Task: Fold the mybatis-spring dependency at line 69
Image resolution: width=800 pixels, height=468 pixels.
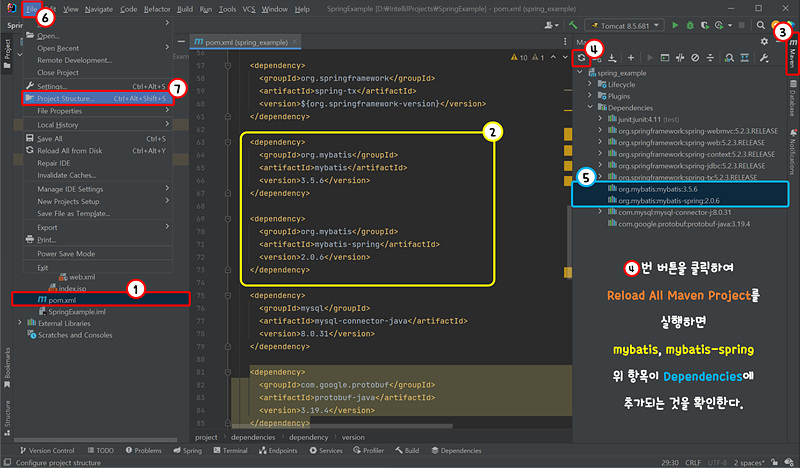Action: (x=228, y=219)
